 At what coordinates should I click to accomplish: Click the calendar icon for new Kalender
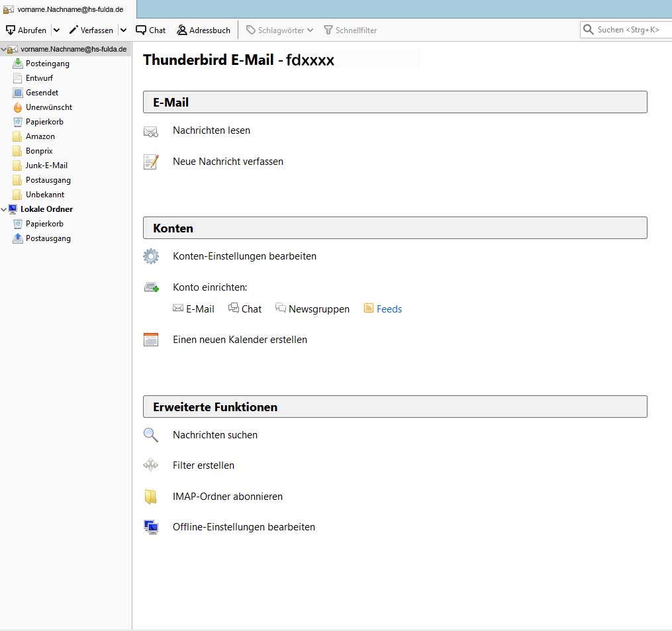pyautogui.click(x=151, y=340)
